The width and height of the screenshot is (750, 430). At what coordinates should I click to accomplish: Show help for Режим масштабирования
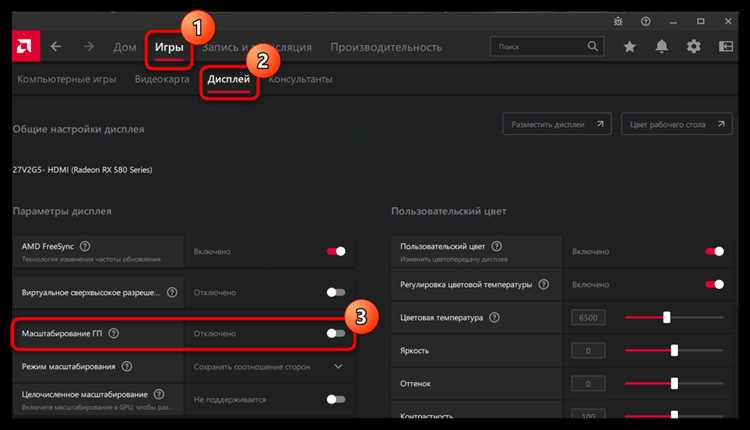(x=127, y=366)
